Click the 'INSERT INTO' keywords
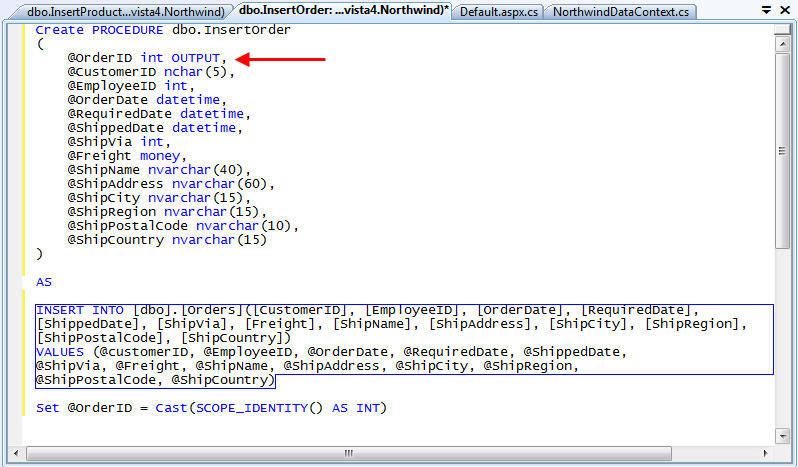Image resolution: width=798 pixels, height=467 pixels. click(80, 310)
